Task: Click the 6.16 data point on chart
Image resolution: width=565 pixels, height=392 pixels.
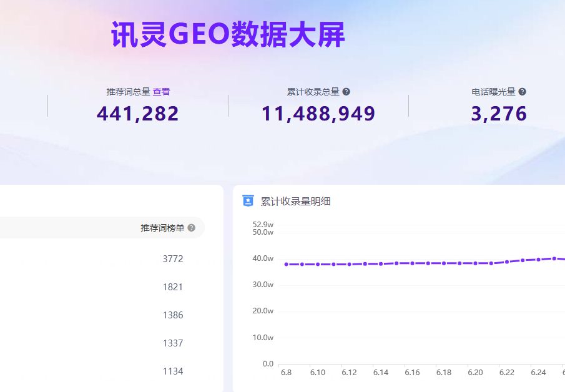Action: click(x=412, y=263)
